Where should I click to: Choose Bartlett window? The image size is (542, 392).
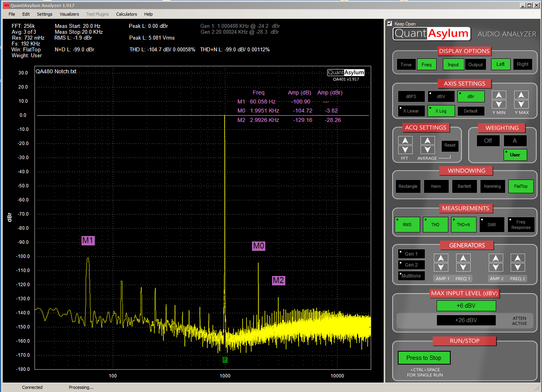[x=464, y=186]
